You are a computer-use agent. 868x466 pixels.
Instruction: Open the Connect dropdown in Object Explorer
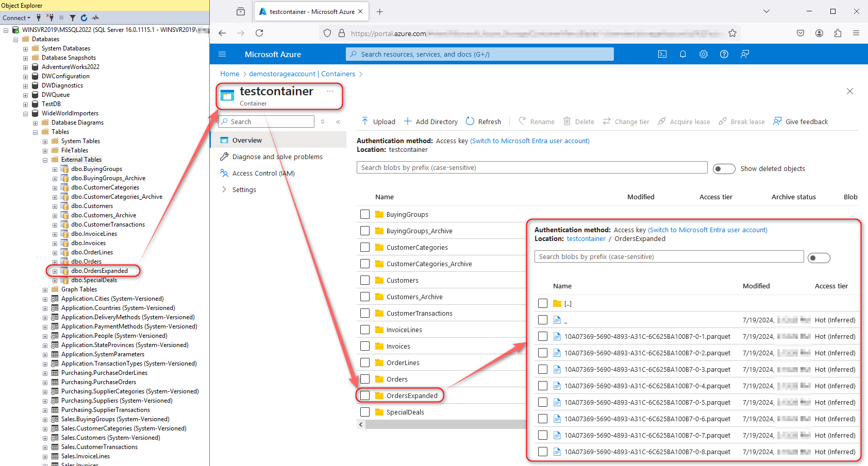point(16,18)
